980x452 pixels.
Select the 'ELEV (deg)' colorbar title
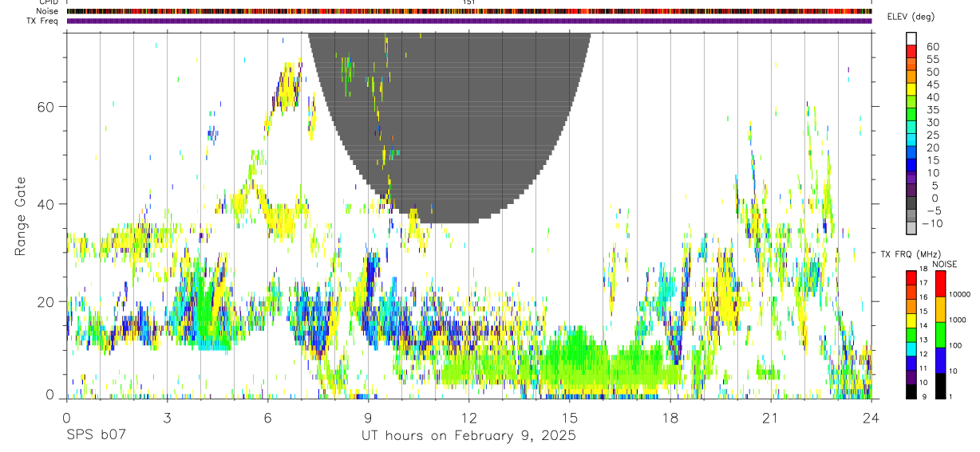coord(911,17)
